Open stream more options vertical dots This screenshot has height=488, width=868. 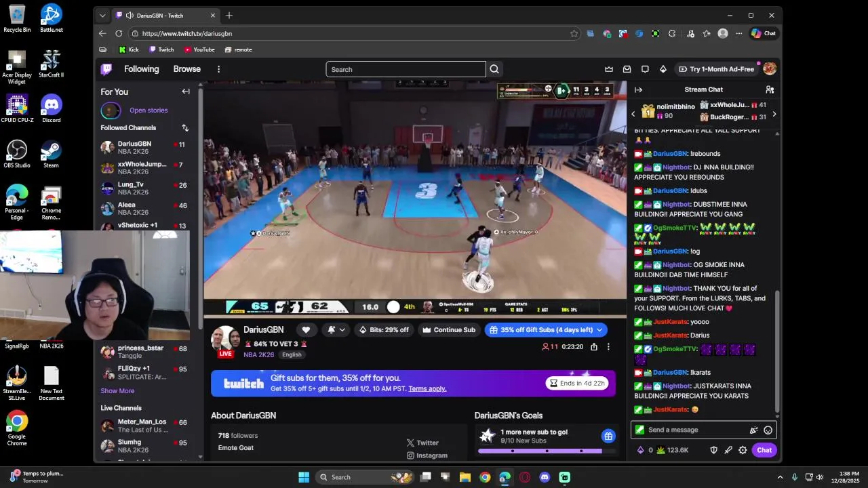[608, 346]
